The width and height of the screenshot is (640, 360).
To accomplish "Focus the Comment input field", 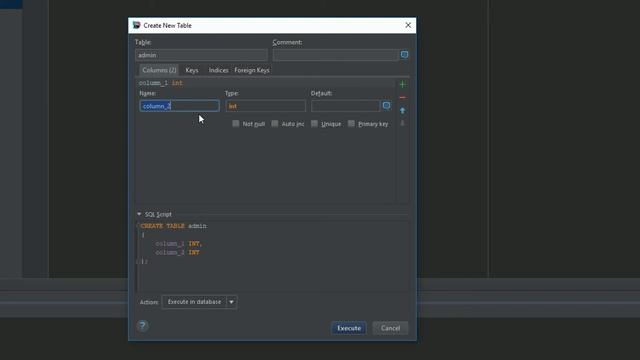I will tap(335, 55).
